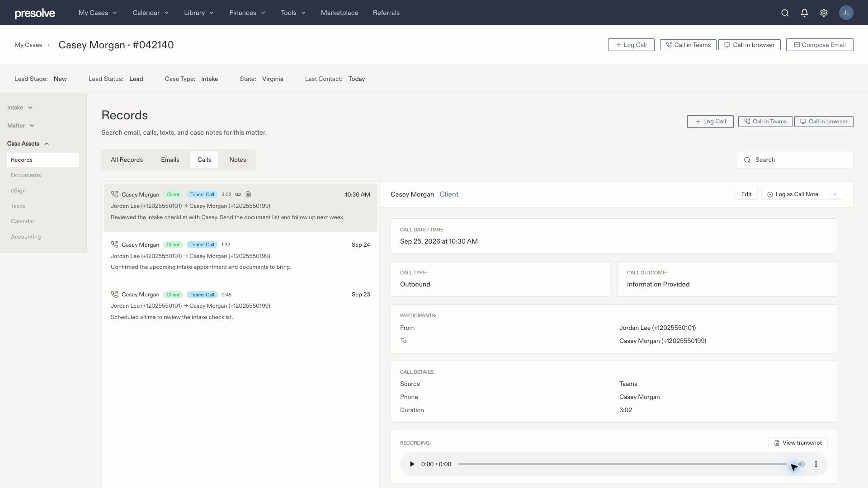Open the JL user avatar
Image resolution: width=868 pixels, height=488 pixels.
[846, 13]
